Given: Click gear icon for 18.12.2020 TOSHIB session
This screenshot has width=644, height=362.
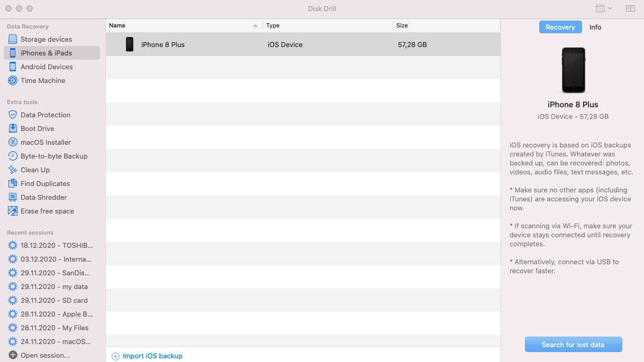Looking at the screenshot, I should [x=13, y=245].
